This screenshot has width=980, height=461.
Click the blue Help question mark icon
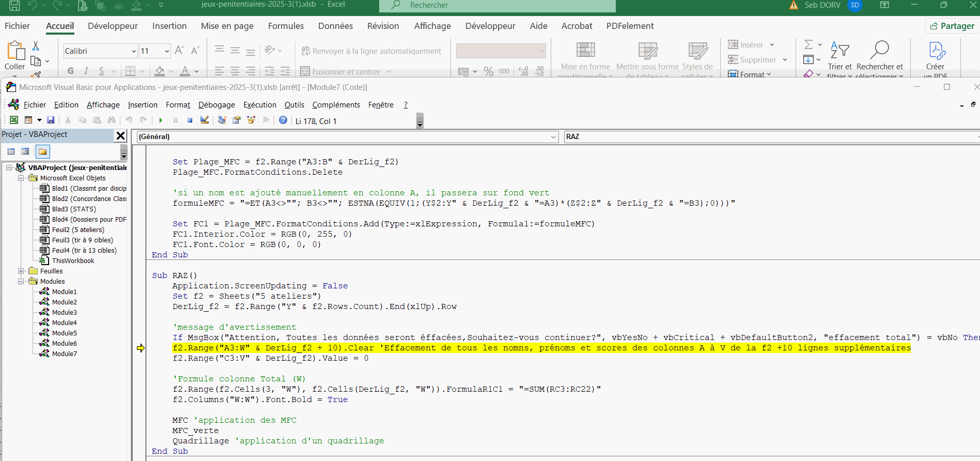pyautogui.click(x=283, y=120)
